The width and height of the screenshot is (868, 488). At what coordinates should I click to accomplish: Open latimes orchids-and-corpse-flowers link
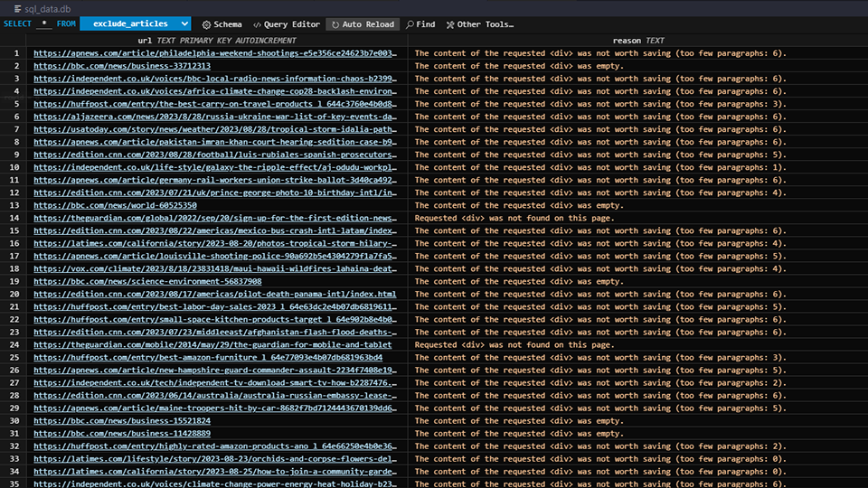(215, 459)
